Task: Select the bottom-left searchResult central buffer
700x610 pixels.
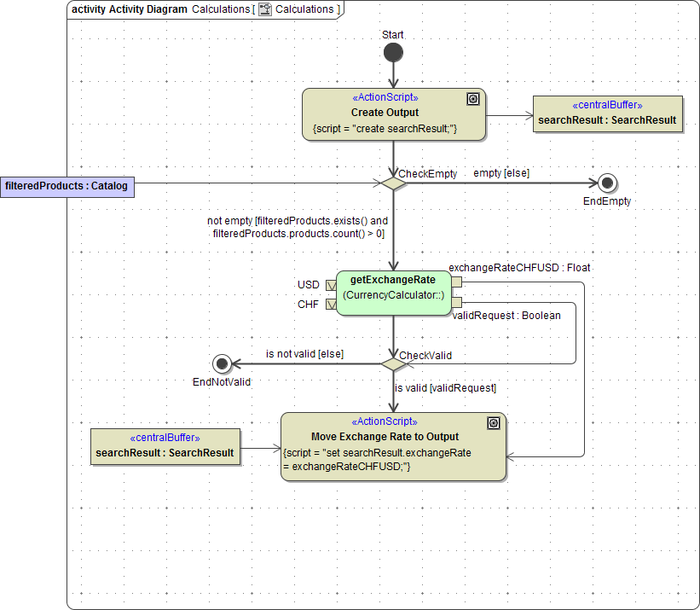Action: [165, 447]
